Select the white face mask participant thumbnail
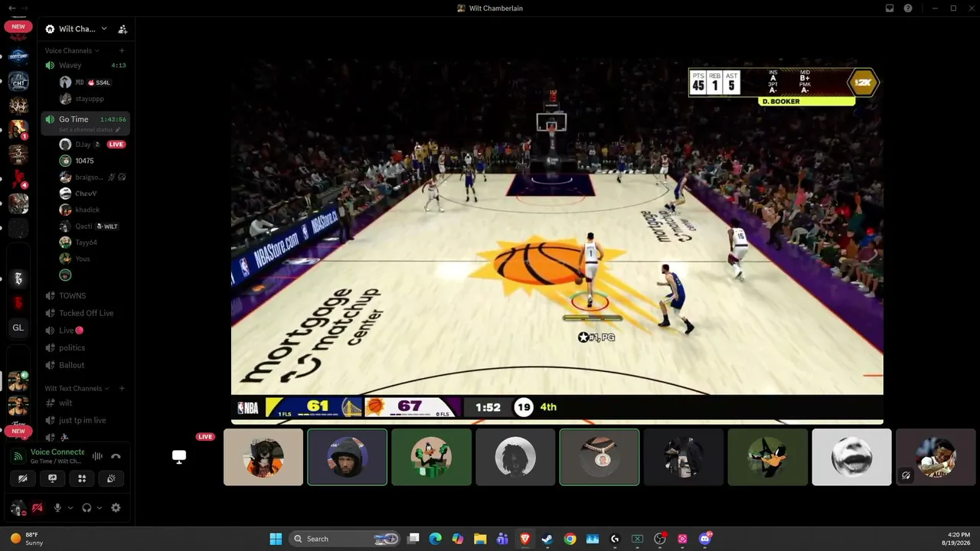 coord(851,457)
